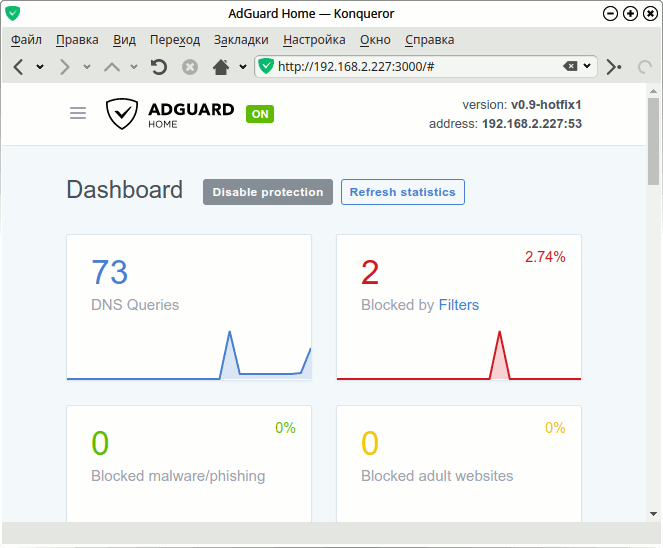Click the 2.74% blocked percentage
This screenshot has width=663, height=548.
pyautogui.click(x=545, y=257)
